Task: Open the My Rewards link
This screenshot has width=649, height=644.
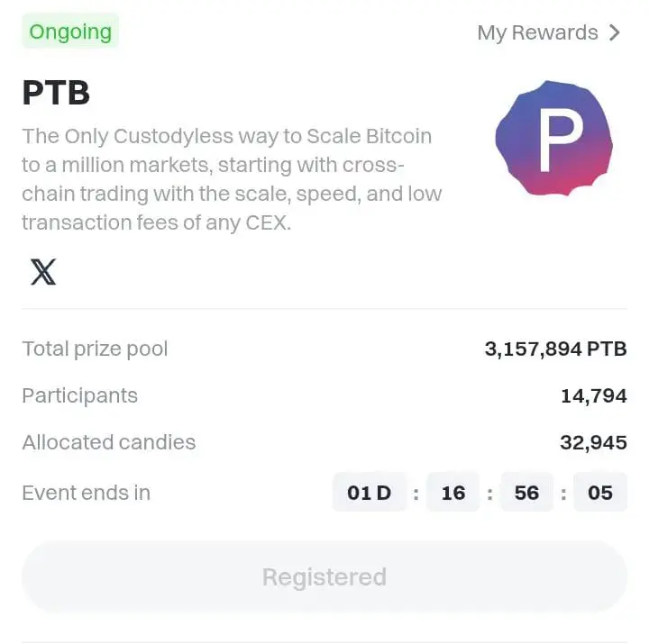Action: click(x=549, y=32)
